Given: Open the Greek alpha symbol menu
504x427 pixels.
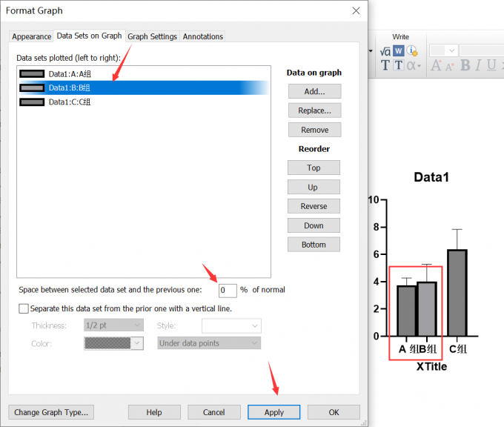Looking at the screenshot, I should pyautogui.click(x=414, y=65).
